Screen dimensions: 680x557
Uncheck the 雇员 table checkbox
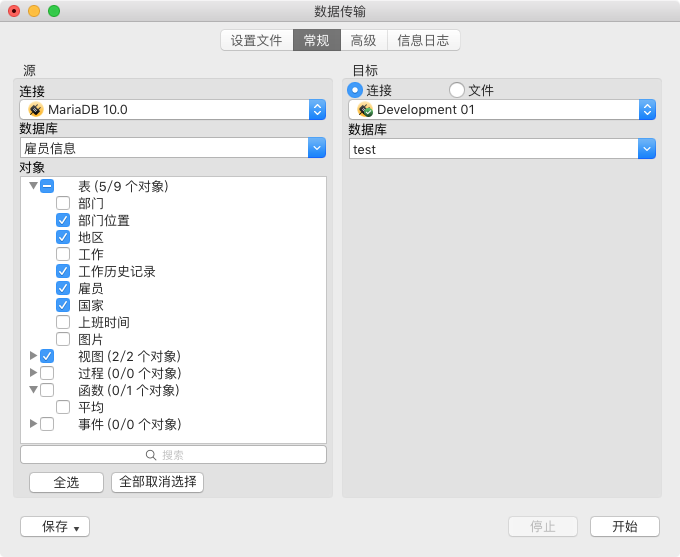click(63, 288)
